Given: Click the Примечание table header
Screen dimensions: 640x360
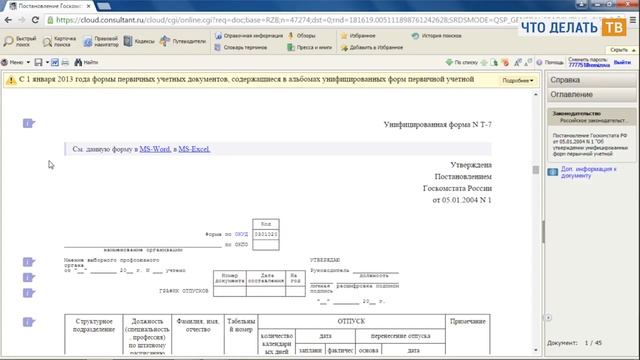Looking at the screenshot, I should point(468,321).
